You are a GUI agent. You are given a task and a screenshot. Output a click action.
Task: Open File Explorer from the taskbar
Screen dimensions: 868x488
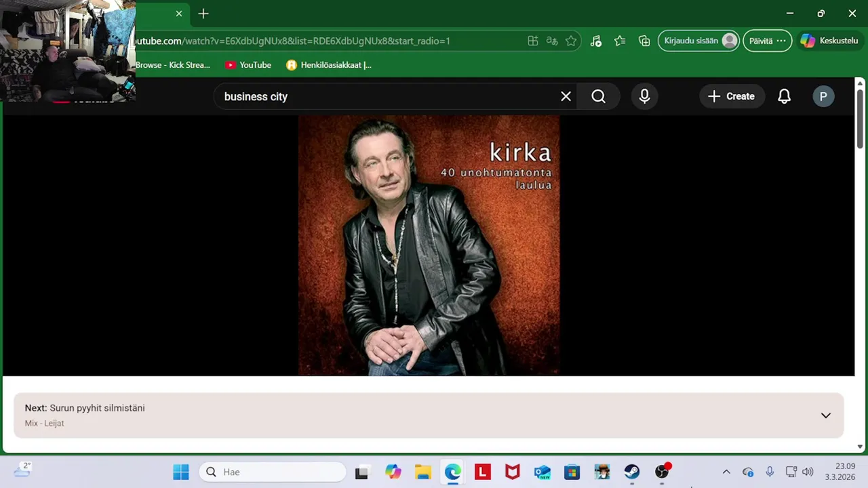click(423, 472)
